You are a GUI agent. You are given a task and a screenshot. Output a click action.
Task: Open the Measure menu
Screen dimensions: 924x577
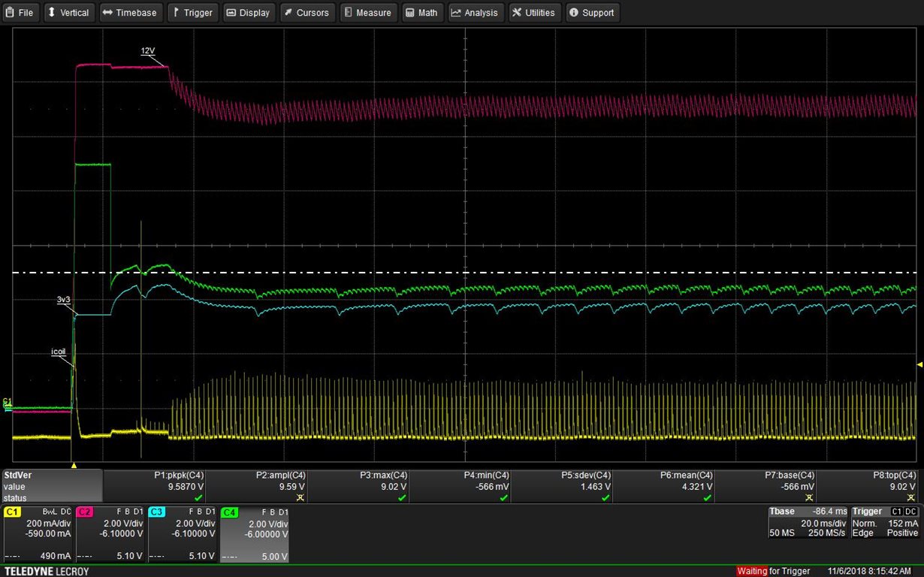coord(367,13)
